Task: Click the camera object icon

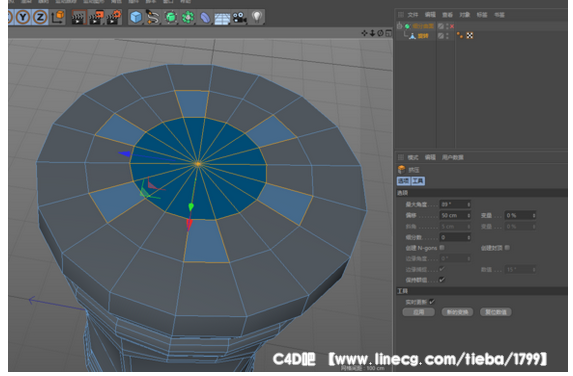Action: [x=240, y=17]
